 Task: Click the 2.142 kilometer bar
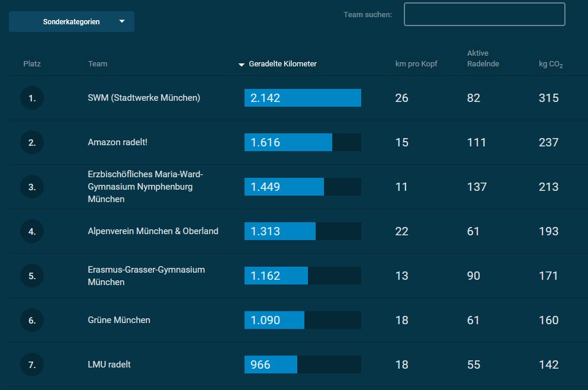click(303, 98)
